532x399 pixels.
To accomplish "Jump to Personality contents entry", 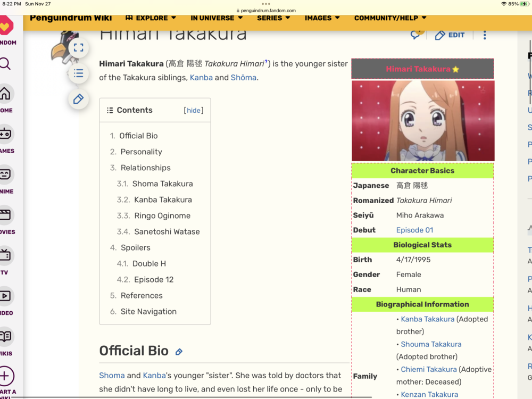I will coord(142,152).
